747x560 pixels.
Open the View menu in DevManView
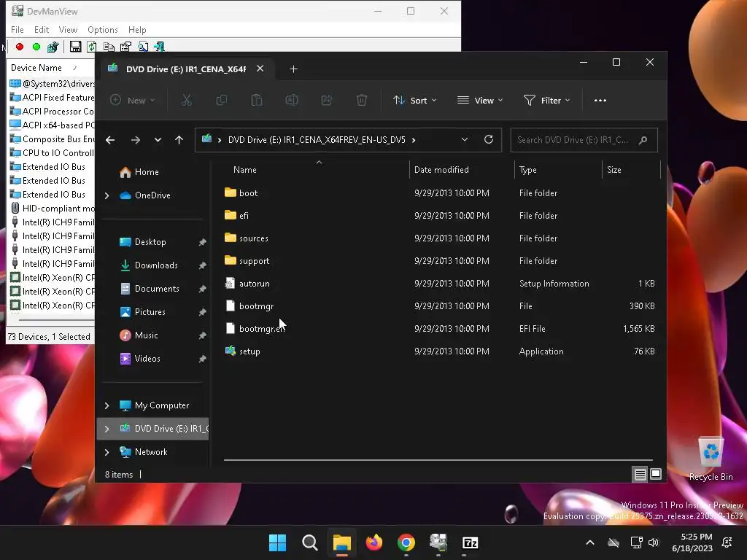(68, 29)
